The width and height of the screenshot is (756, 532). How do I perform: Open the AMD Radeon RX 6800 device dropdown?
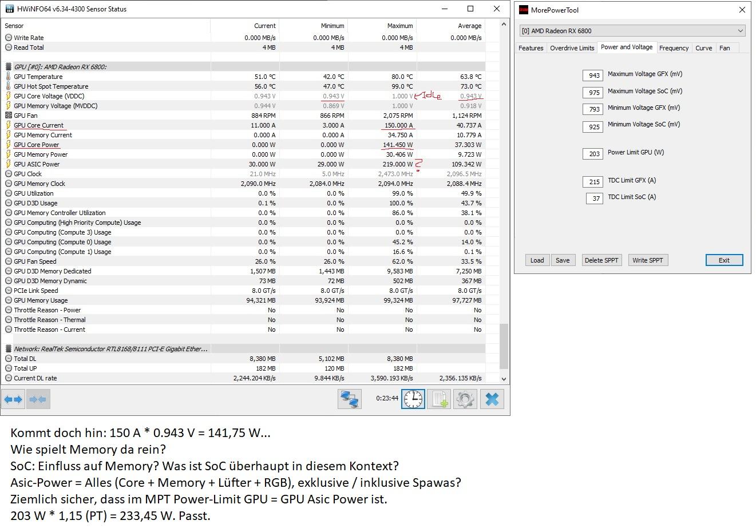coord(632,31)
